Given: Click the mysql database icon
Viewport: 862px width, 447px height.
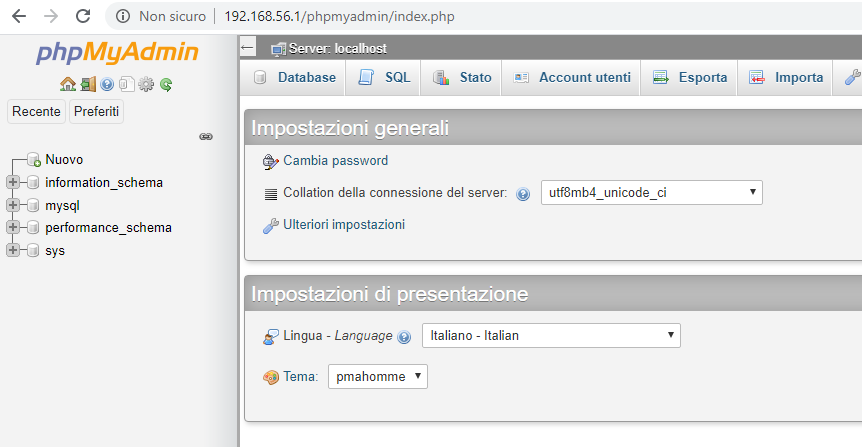Looking at the screenshot, I should 33,205.
